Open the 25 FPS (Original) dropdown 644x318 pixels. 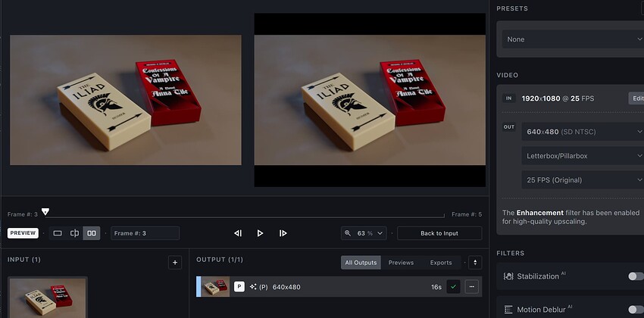click(x=583, y=179)
